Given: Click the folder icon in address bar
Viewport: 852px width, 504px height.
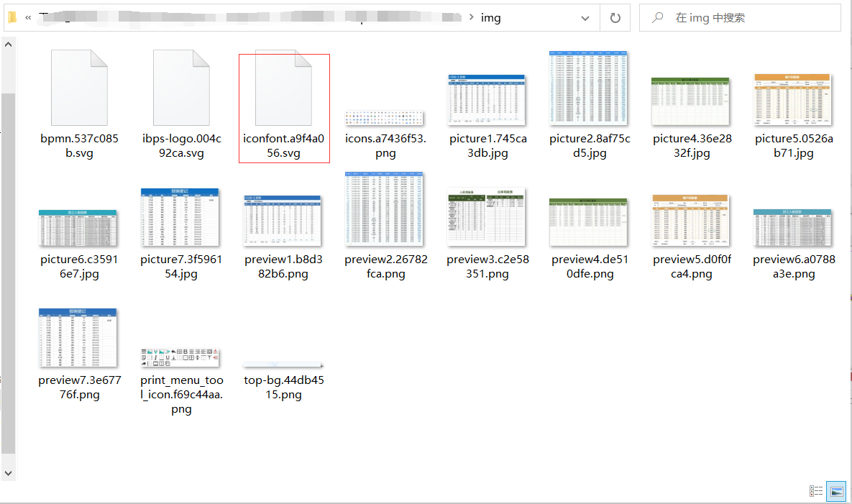Looking at the screenshot, I should pyautogui.click(x=12, y=18).
